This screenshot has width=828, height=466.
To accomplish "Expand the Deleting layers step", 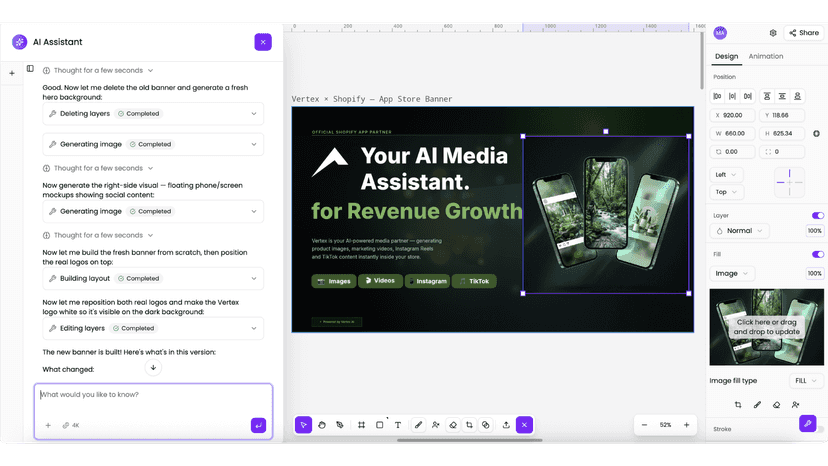I will click(153, 114).
